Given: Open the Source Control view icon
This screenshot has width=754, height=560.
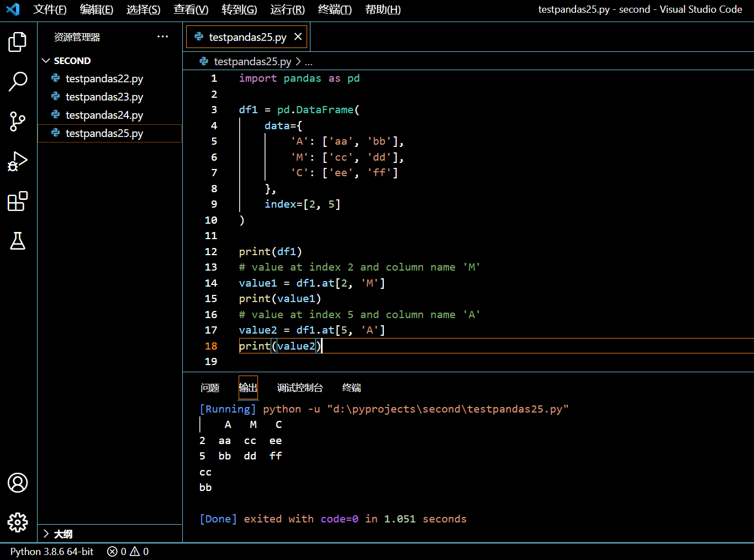Looking at the screenshot, I should [18, 121].
